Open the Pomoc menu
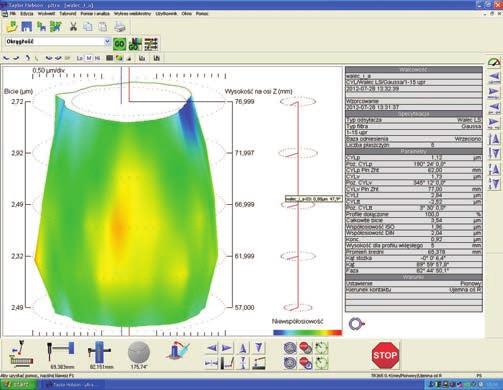Screen dimensions: 503x390 [202, 14]
